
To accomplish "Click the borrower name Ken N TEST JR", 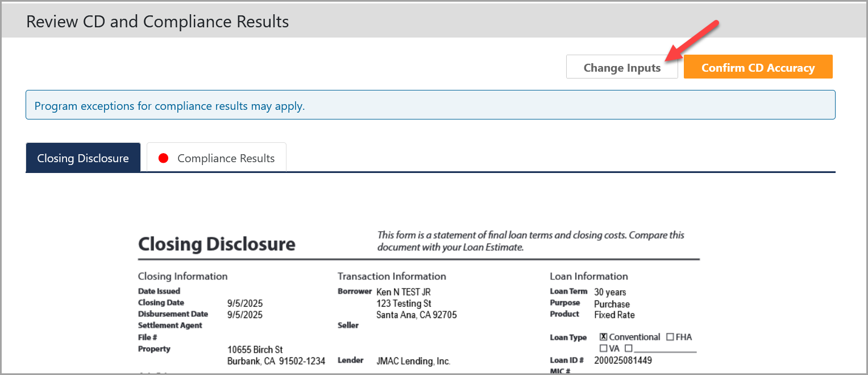I will click(404, 292).
